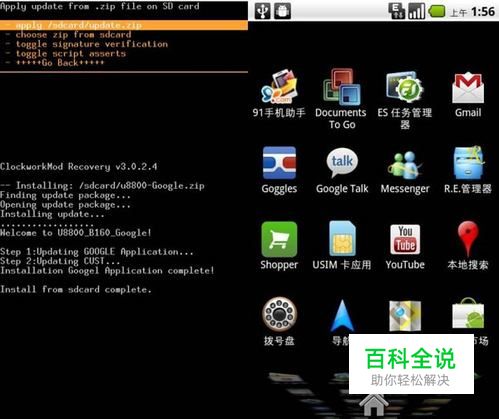This screenshot has width=499, height=419.
Task: Tap the battery status icon
Action: pyautogui.click(x=437, y=11)
